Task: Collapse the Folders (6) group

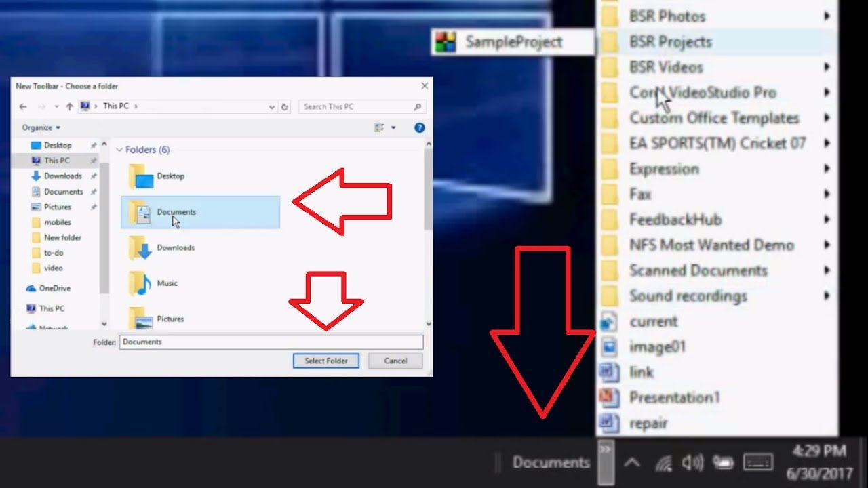Action: point(119,150)
